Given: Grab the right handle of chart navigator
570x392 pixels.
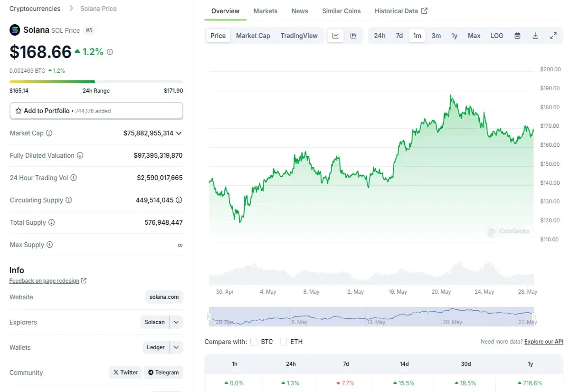Looking at the screenshot, I should [534, 316].
